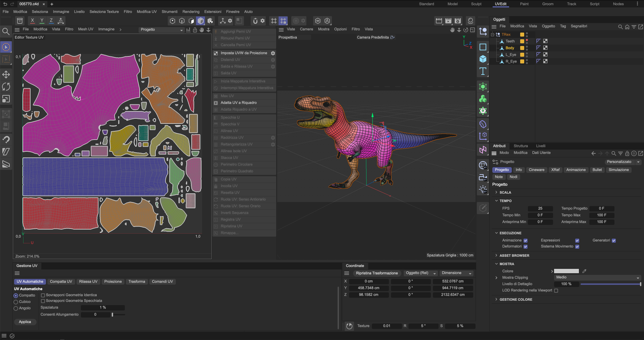This screenshot has height=340, width=644.
Task: Open the Dimensione dropdown in Coordinate
Action: (x=456, y=273)
